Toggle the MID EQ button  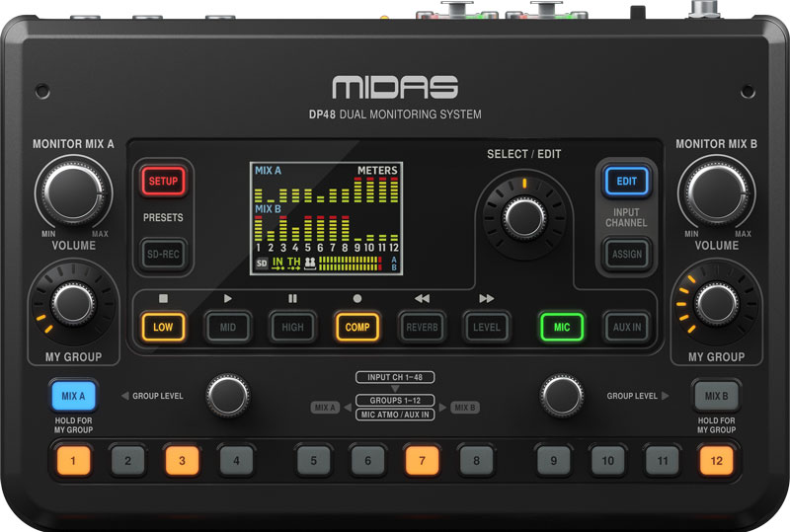coord(228,327)
